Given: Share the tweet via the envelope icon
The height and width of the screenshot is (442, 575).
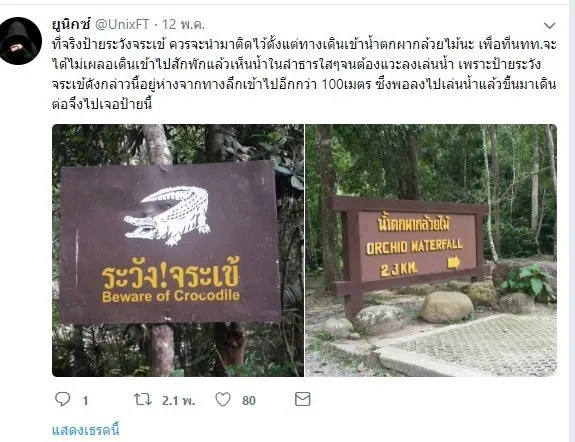Looking at the screenshot, I should point(303,399).
